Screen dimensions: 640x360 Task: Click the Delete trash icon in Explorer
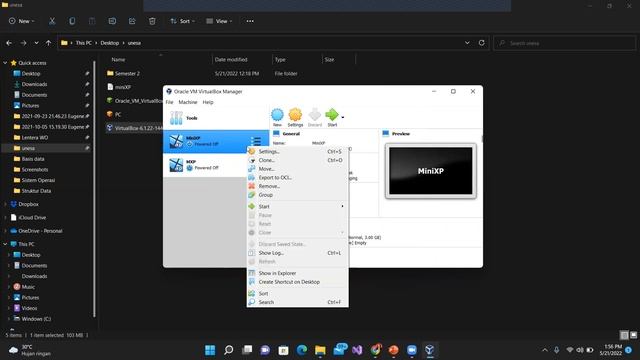pos(152,21)
